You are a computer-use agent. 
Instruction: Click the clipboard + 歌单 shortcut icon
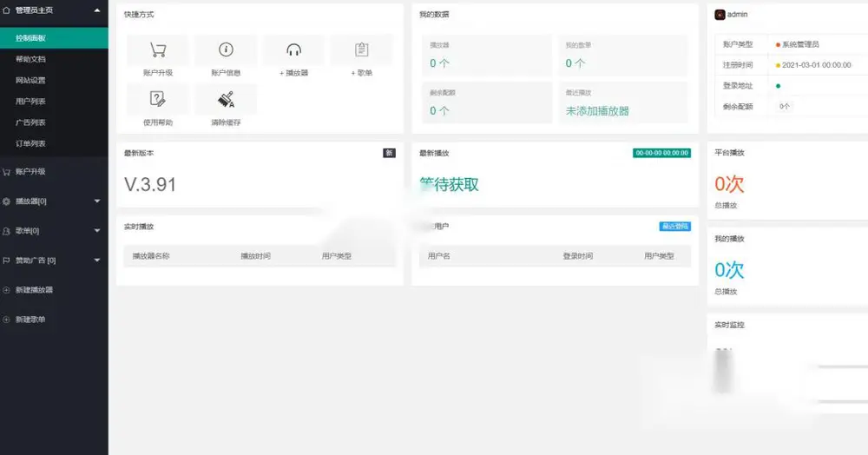coord(361,49)
